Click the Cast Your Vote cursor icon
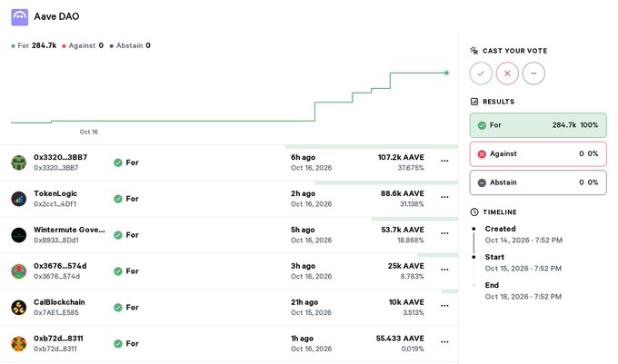This screenshot has width=618, height=364. coord(474,50)
